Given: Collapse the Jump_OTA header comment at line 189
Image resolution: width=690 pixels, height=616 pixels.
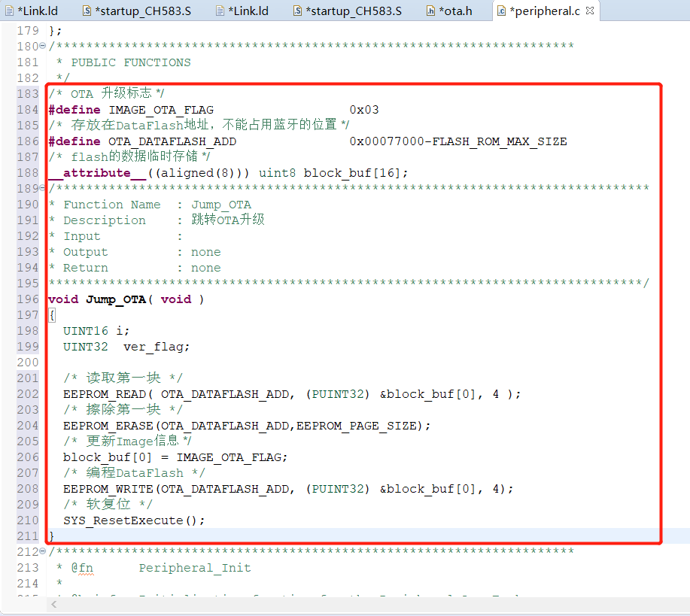Looking at the screenshot, I should point(43,189).
